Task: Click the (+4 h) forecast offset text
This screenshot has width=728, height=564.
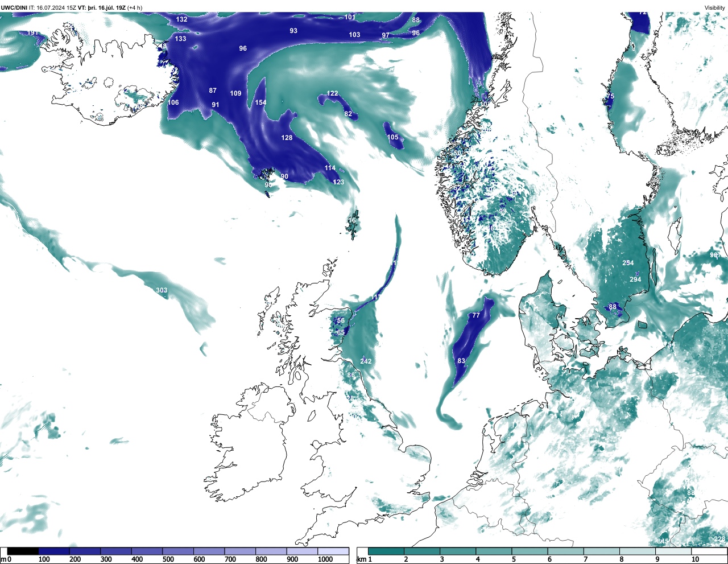Action: [x=135, y=8]
